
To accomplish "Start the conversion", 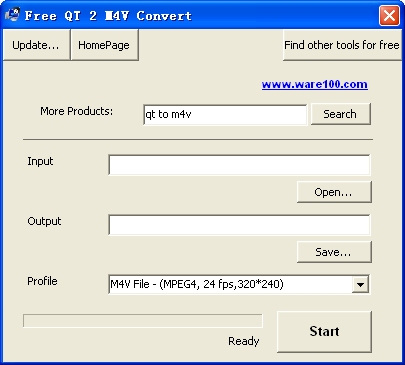I will point(324,332).
